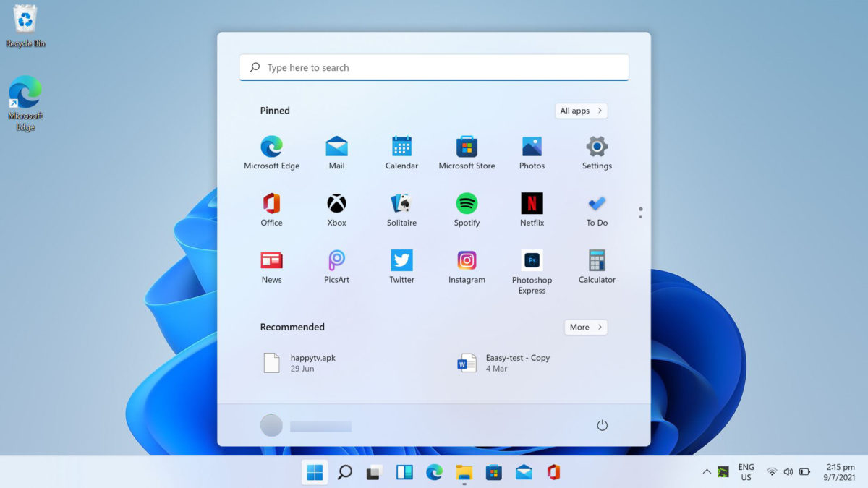Open the Xbox app
The width and height of the screenshot is (868, 488).
[x=336, y=210]
